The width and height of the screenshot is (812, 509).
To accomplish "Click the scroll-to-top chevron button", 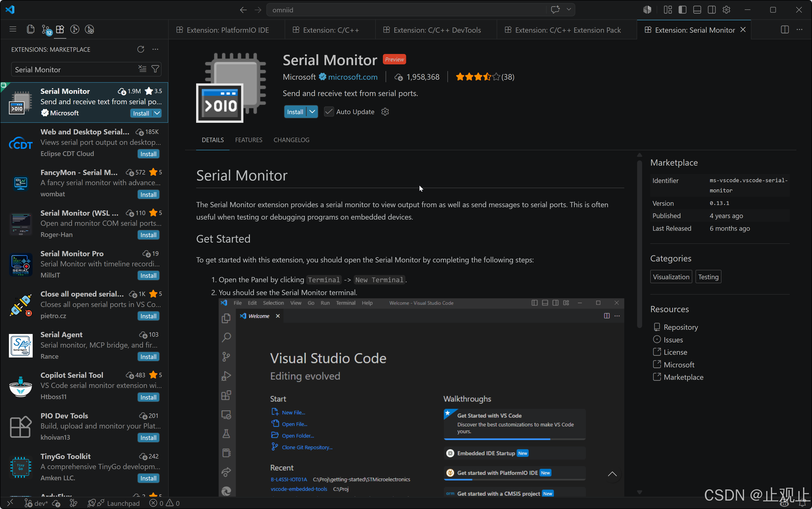I will tap(612, 474).
